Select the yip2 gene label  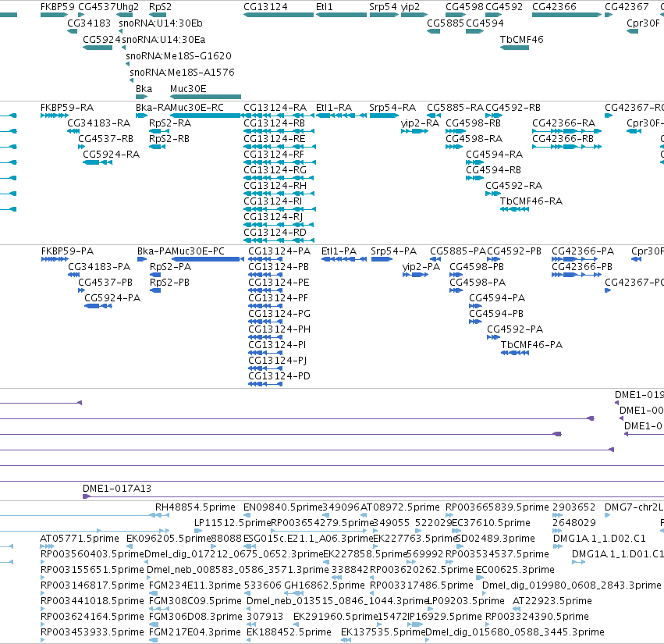(x=410, y=7)
